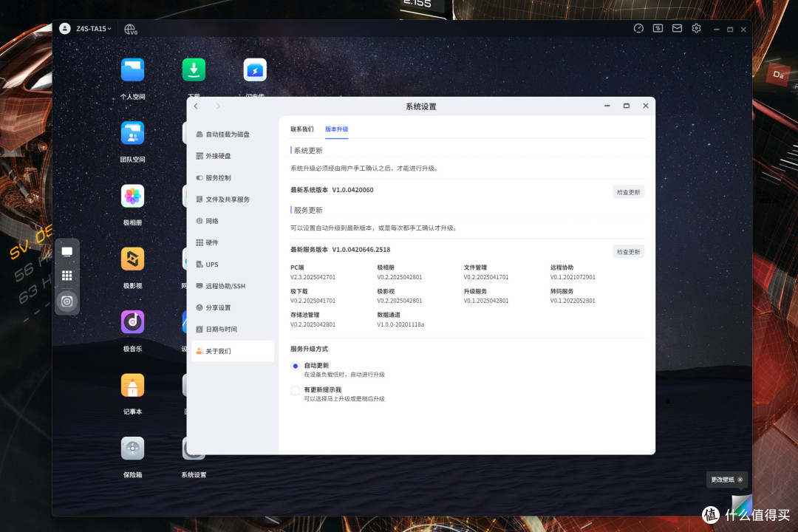The height and width of the screenshot is (532, 798).
Task: Click the 更改壁纸 button
Action: coord(722,480)
